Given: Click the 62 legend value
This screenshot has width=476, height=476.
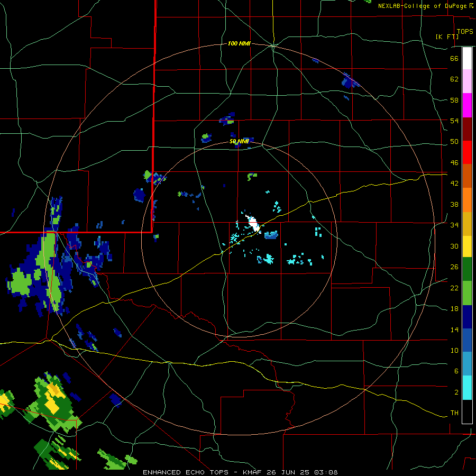Looking at the screenshot, I should pos(454,79).
